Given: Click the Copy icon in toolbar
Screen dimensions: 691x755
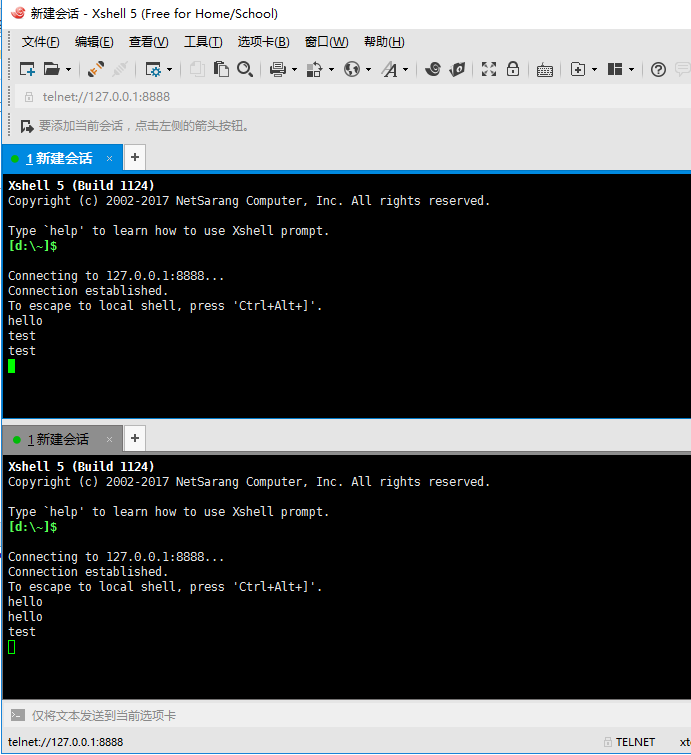Looking at the screenshot, I should tap(196, 69).
